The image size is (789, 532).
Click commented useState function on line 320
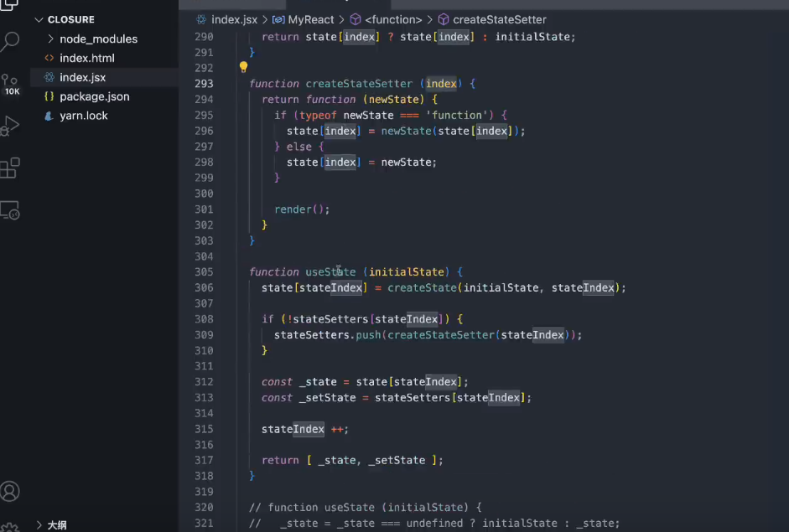coord(366,508)
